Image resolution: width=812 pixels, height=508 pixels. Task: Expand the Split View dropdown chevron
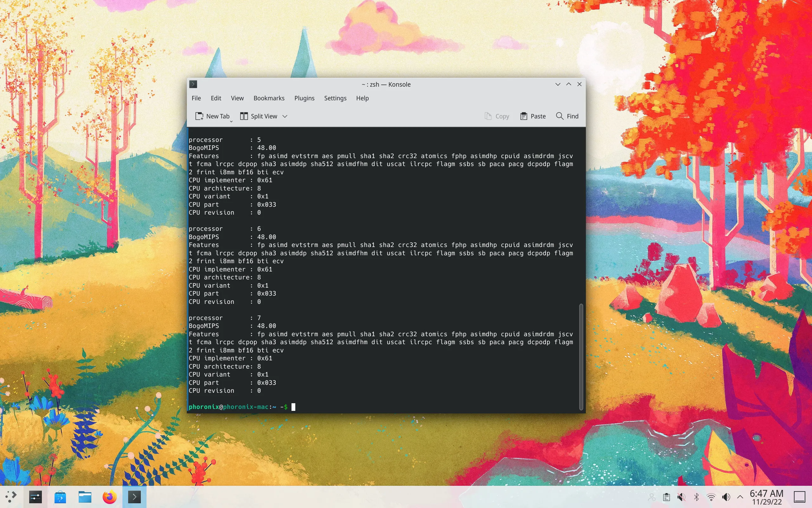285,116
